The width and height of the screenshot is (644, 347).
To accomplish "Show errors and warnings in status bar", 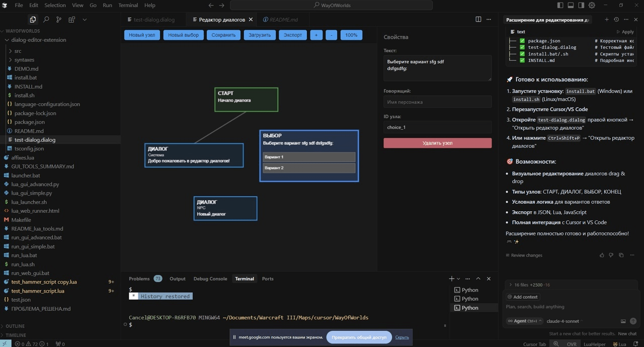I will tap(31, 344).
